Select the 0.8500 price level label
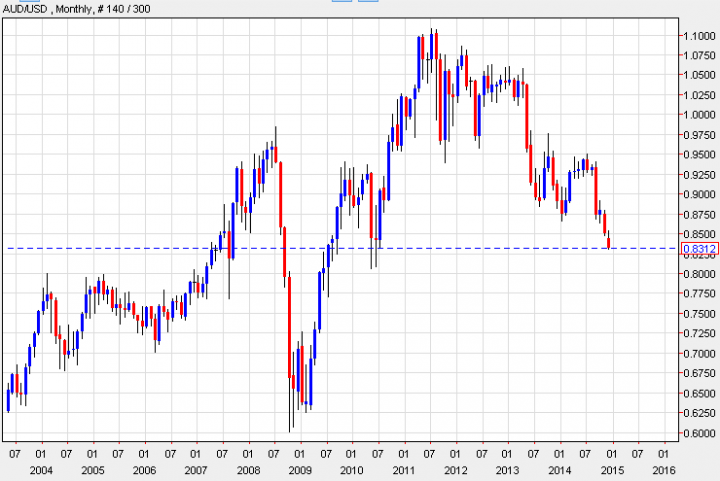720x481 pixels. coord(699,234)
